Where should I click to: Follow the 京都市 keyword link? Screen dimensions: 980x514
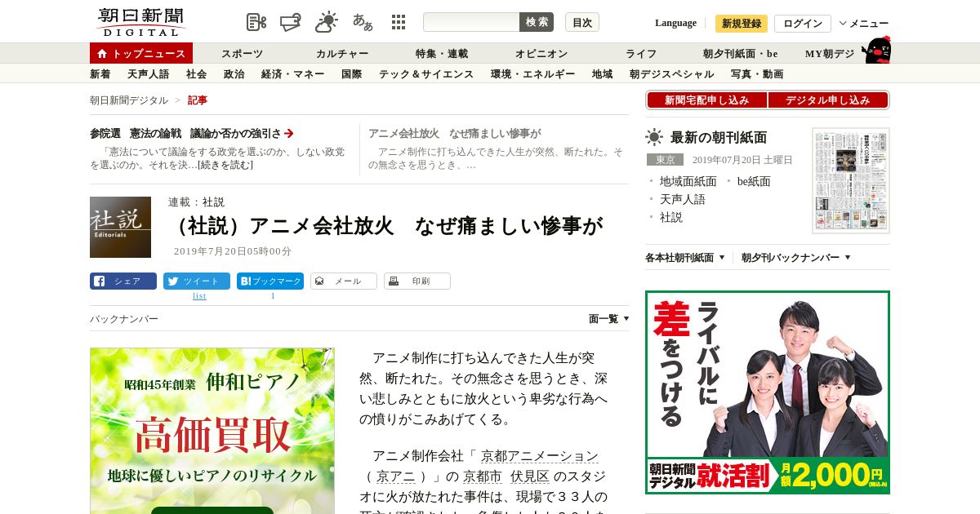[x=483, y=476]
